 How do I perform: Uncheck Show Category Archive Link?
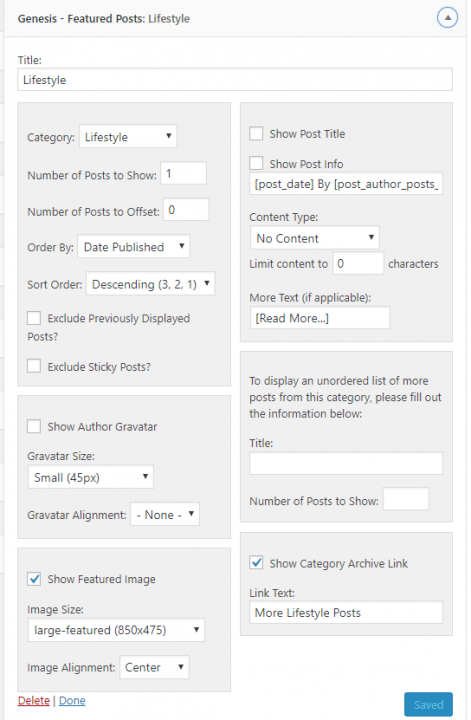point(256,562)
